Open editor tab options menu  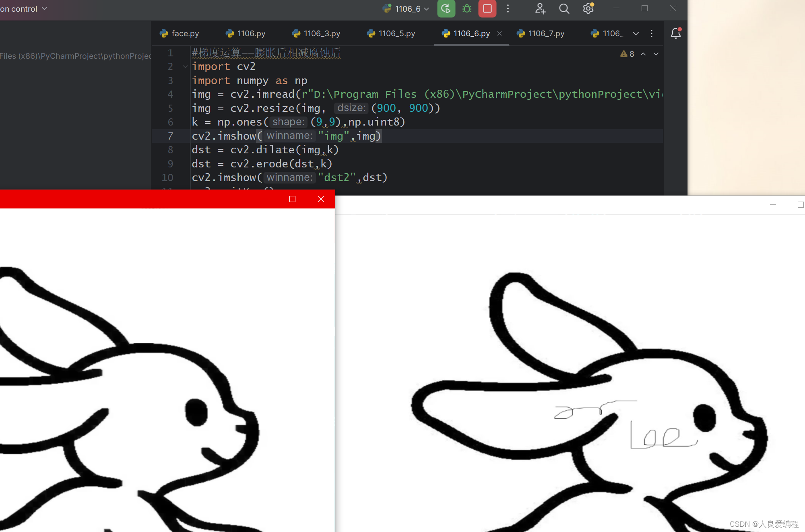[652, 33]
